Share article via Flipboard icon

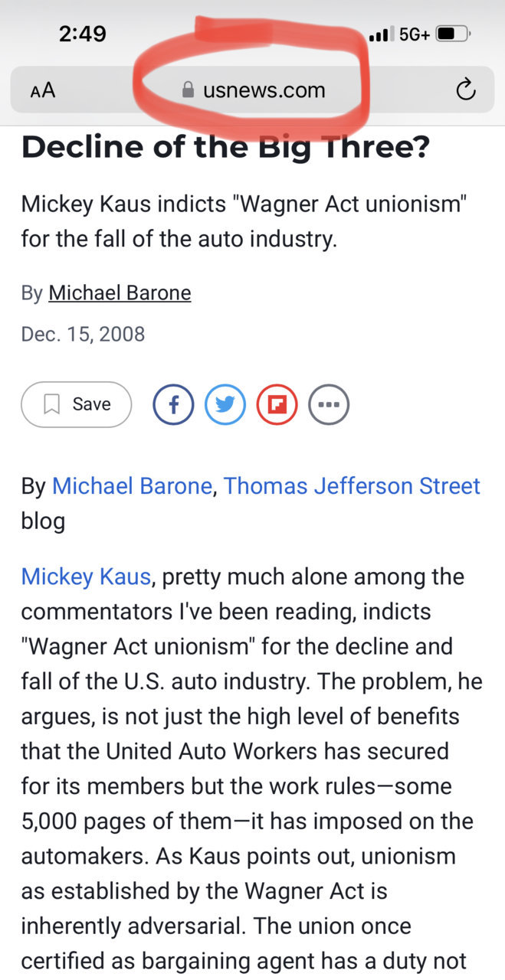[277, 404]
